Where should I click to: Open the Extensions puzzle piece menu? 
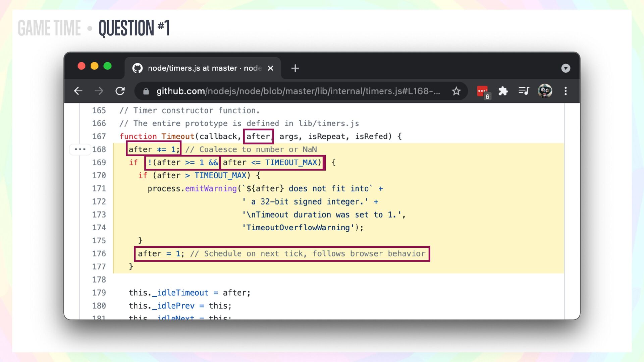pos(503,91)
